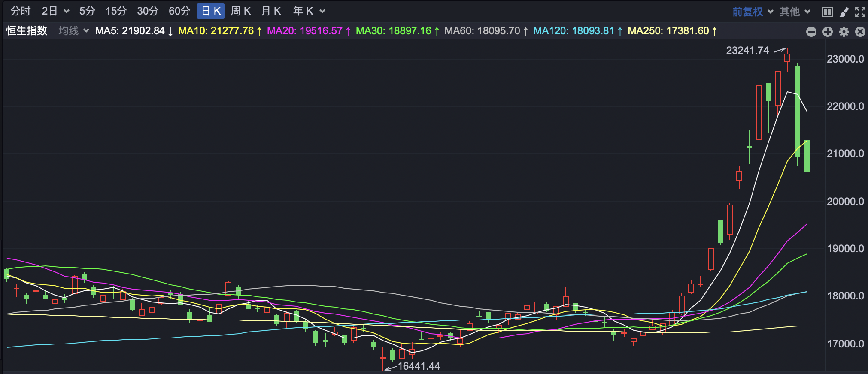The width and height of the screenshot is (868, 374).
Task: Switch to the 年K yearly chart
Action: tap(303, 11)
